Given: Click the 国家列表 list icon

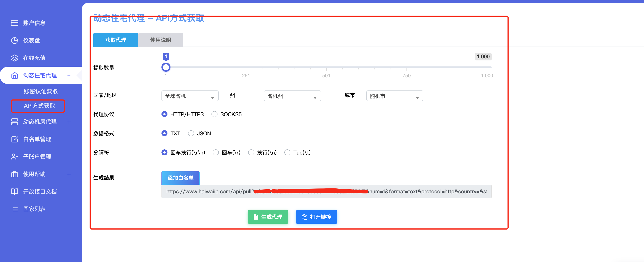Looking at the screenshot, I should point(14,209).
